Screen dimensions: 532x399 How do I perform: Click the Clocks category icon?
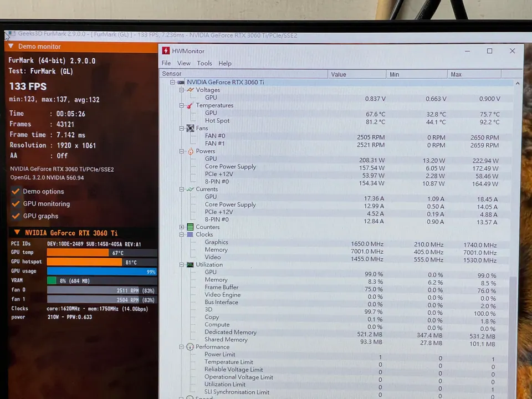[x=190, y=234]
